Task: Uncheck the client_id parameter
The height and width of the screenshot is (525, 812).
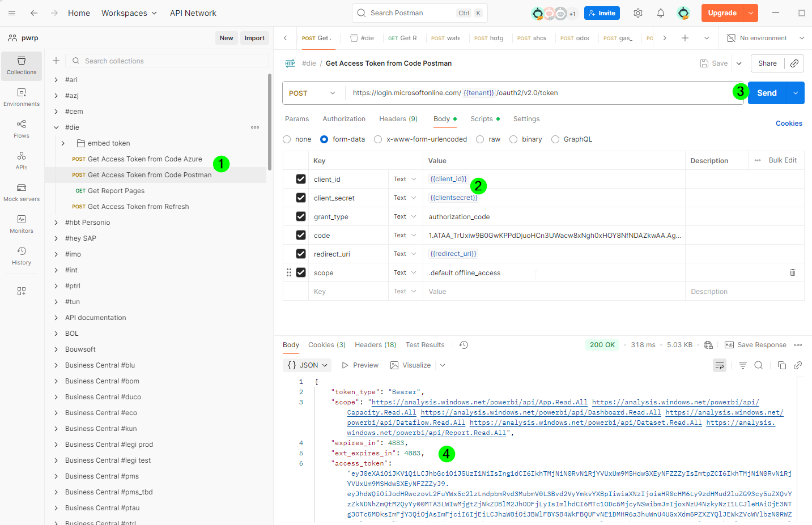Action: pyautogui.click(x=301, y=179)
